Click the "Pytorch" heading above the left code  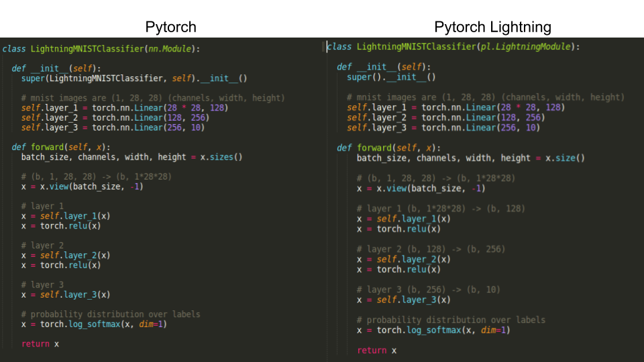point(170,27)
